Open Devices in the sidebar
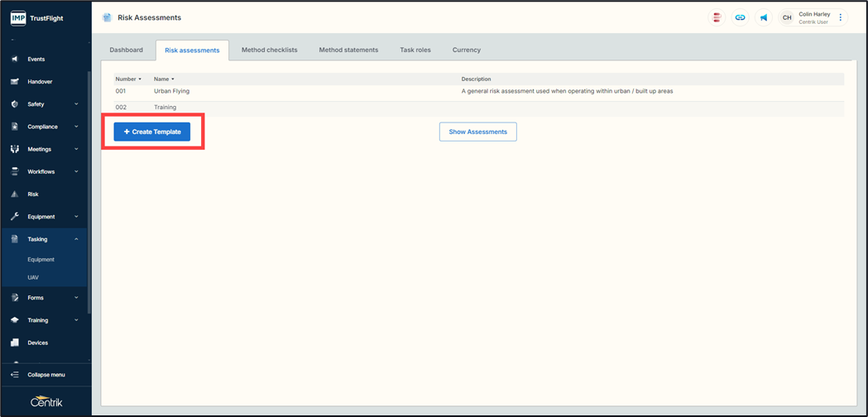The height and width of the screenshot is (417, 868). [x=37, y=343]
